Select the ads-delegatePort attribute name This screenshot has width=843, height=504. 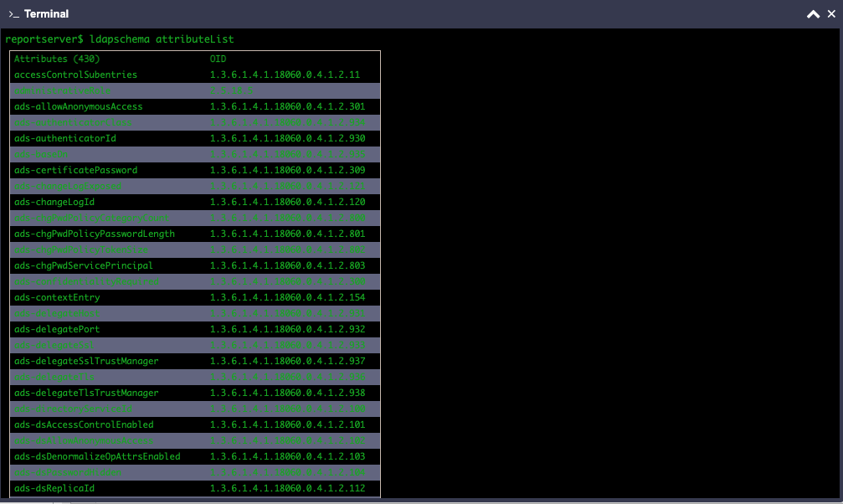coord(57,329)
